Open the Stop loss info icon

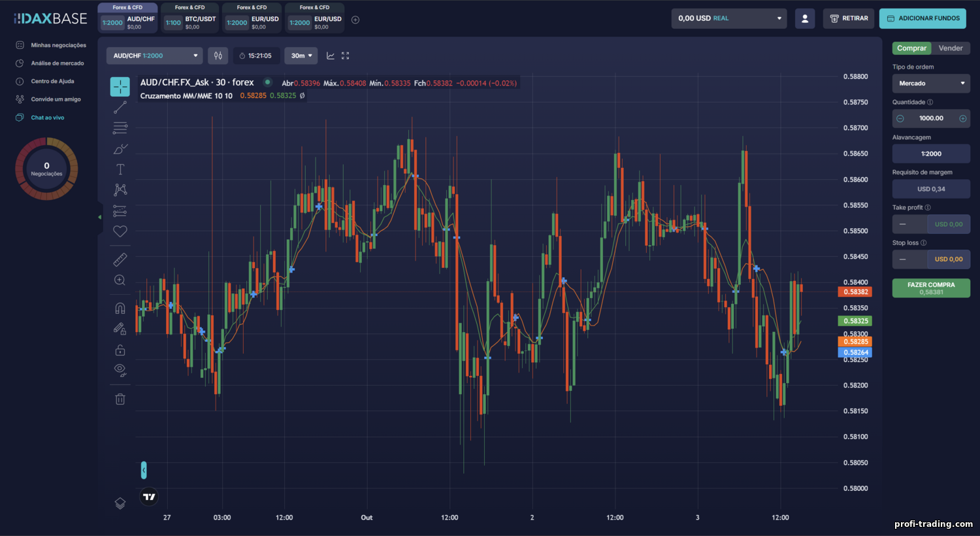[x=923, y=243]
